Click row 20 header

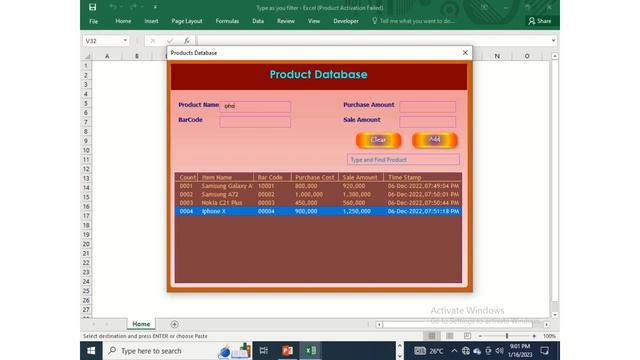[x=86, y=244]
